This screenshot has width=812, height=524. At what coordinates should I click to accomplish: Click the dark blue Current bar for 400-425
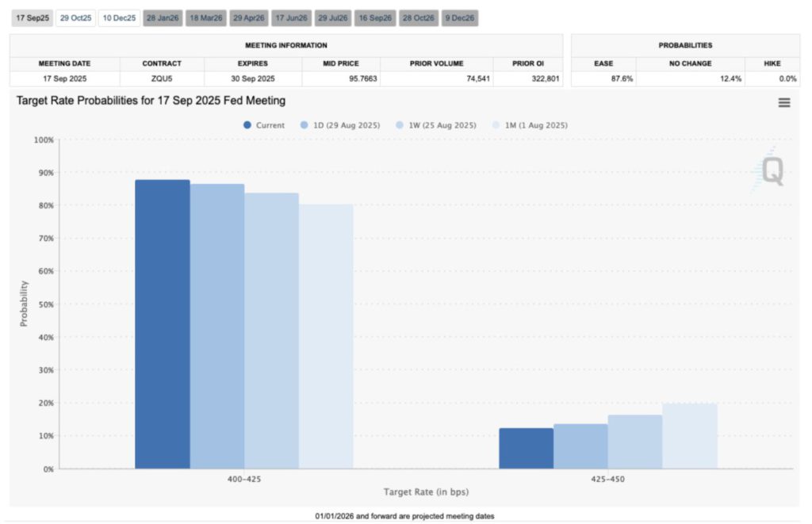(x=163, y=325)
